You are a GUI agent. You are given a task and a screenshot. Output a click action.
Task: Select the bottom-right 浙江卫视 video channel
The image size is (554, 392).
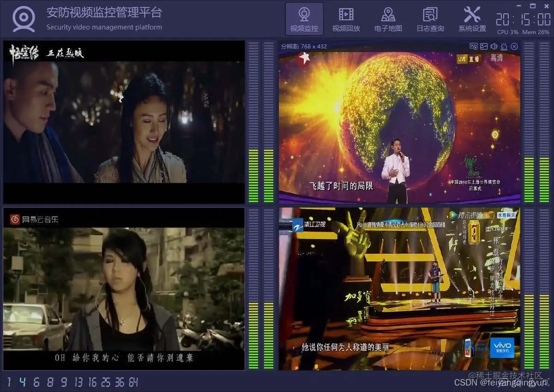click(399, 289)
